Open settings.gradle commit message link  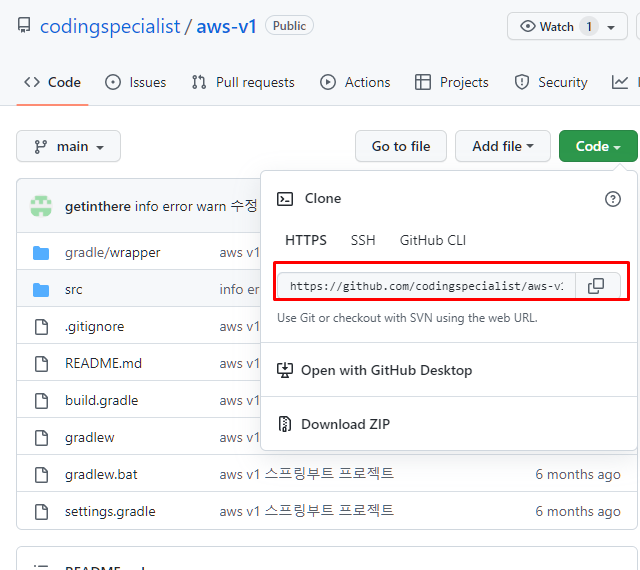click(x=307, y=511)
